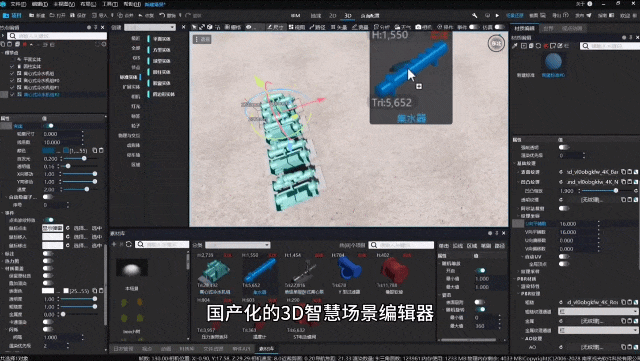This screenshot has height=361, width=640.
Task: Click the cube icon in viewport toolbar
Action: [209, 27]
